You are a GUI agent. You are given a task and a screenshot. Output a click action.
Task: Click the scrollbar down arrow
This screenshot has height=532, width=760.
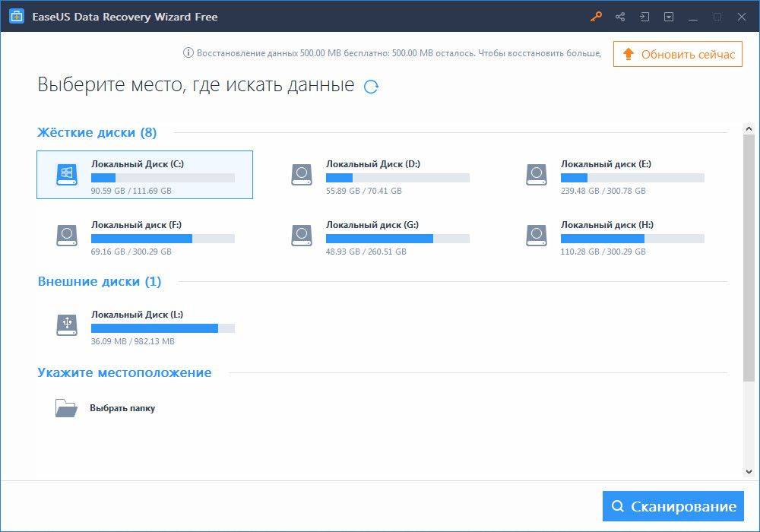click(749, 471)
